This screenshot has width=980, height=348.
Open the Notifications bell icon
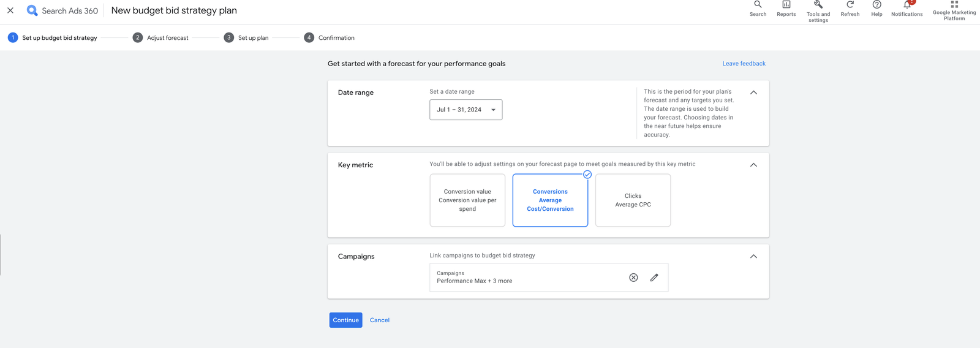[x=907, y=6]
